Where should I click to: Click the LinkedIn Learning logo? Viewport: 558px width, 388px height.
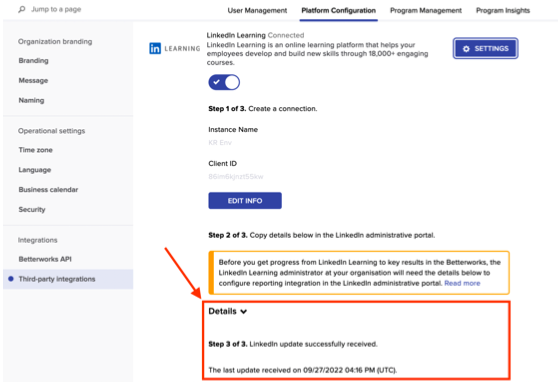pyautogui.click(x=175, y=48)
